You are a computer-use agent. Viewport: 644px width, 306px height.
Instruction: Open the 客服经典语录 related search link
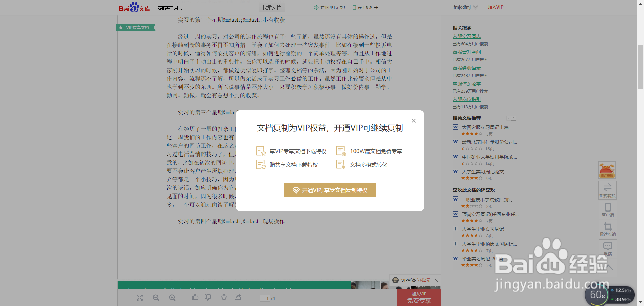(466, 68)
